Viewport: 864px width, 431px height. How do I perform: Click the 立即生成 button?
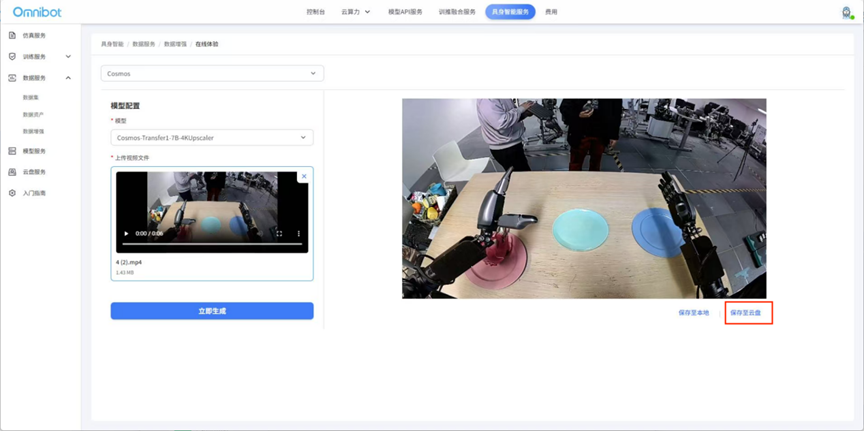coord(212,311)
